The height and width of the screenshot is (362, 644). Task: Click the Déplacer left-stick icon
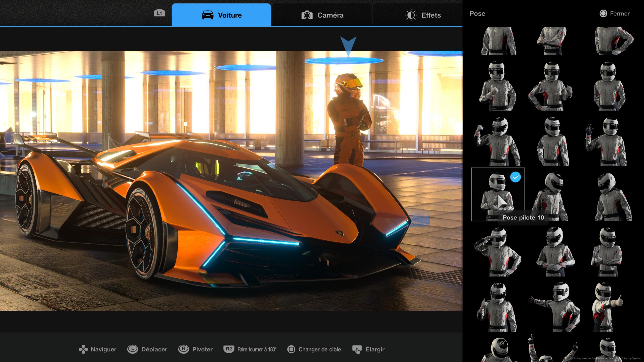(x=132, y=349)
